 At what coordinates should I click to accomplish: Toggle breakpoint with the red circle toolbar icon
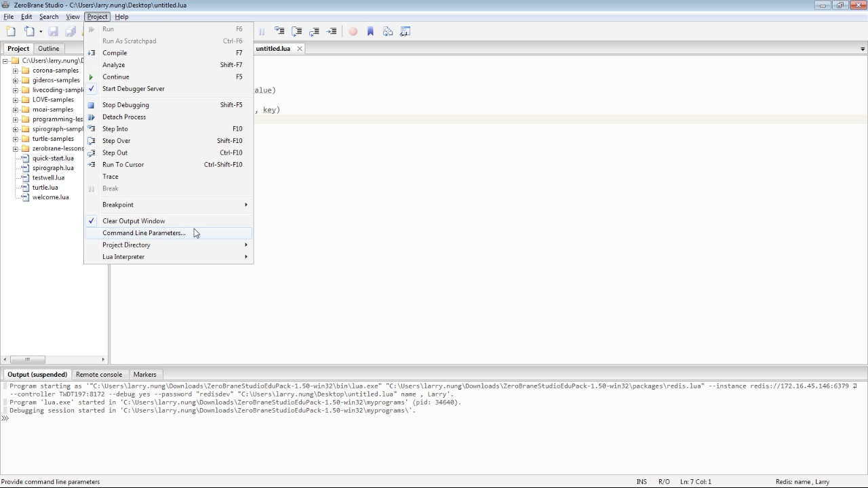click(x=353, y=31)
